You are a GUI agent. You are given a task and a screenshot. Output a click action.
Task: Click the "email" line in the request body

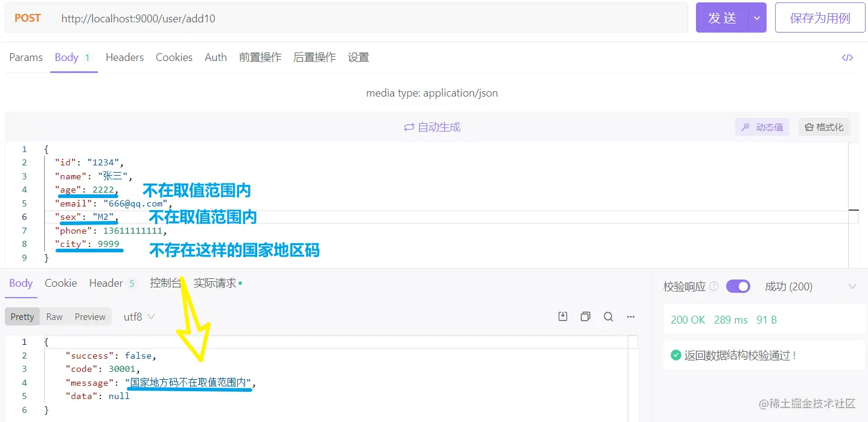click(x=113, y=203)
